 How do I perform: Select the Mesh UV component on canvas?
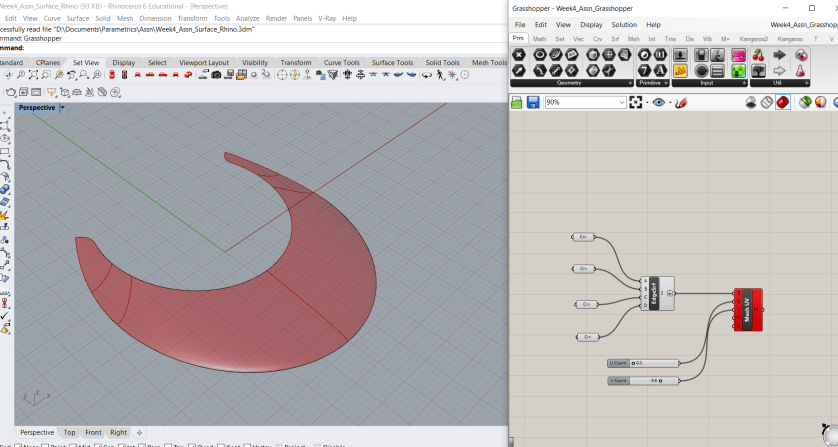[747, 309]
